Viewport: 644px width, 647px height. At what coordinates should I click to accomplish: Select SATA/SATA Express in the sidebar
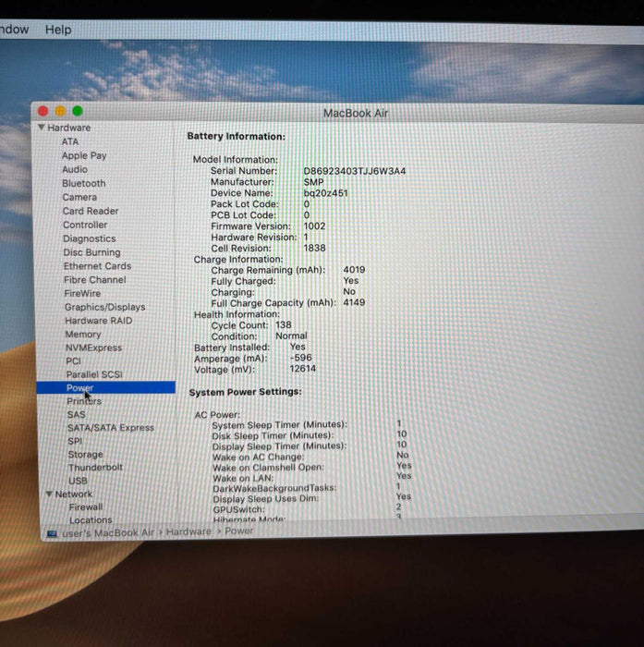(111, 427)
